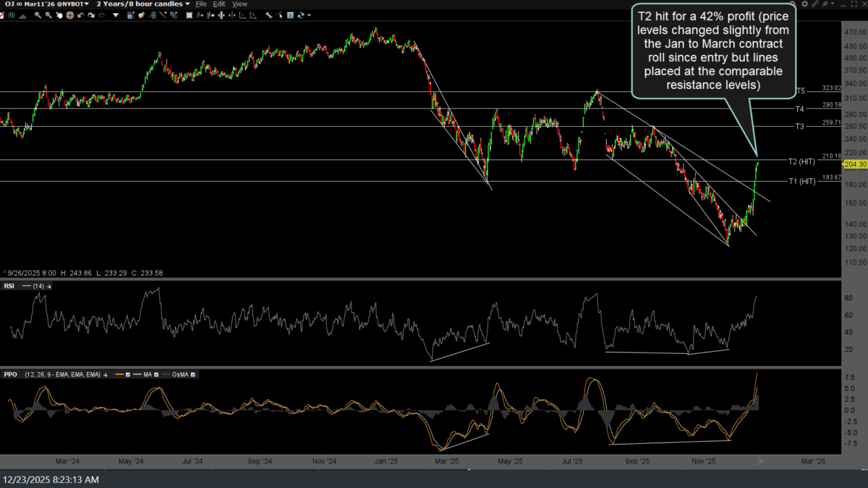Image resolution: width=868 pixels, height=488 pixels.
Task: Open the View menu
Action: tap(239, 4)
